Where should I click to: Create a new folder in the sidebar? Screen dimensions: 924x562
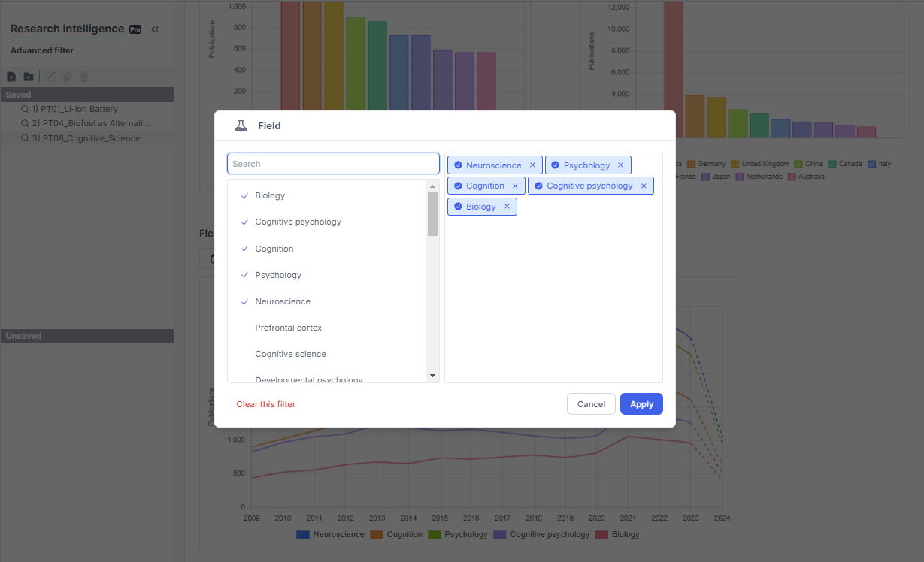(x=29, y=77)
